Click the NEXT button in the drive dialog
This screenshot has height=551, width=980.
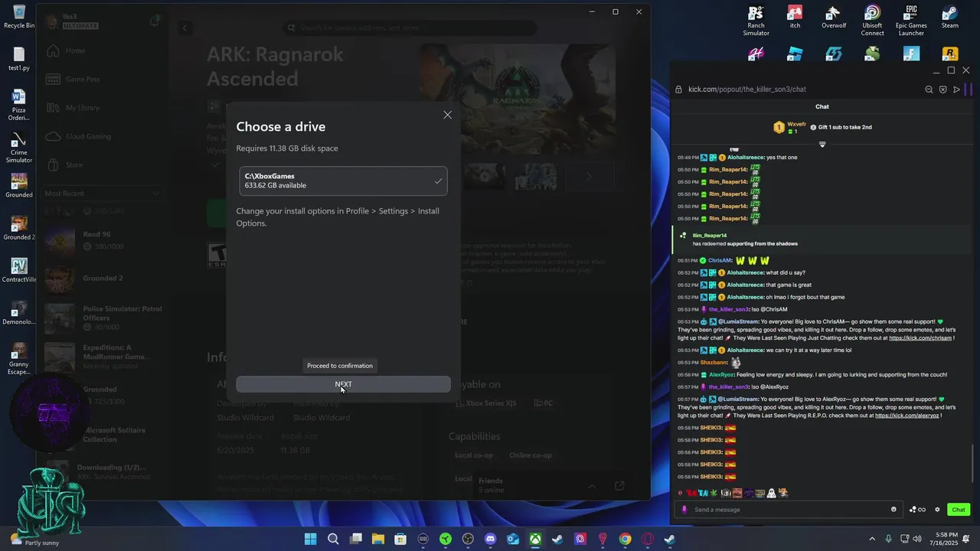[x=343, y=384]
